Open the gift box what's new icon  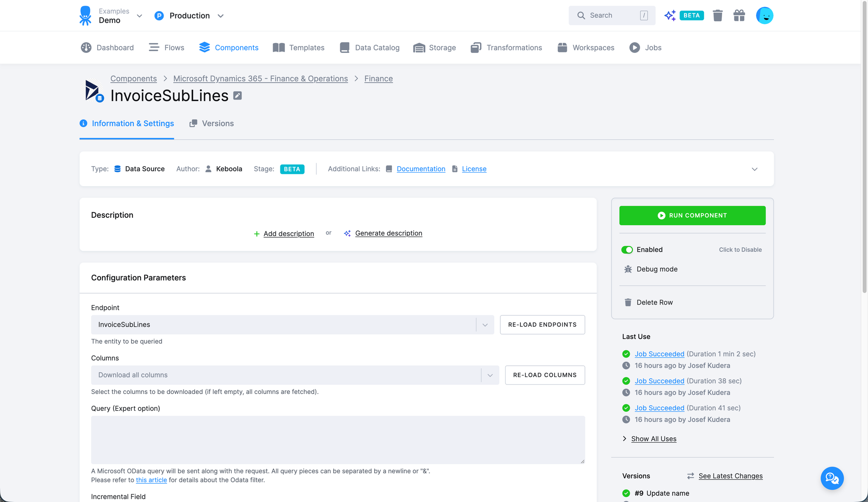739,16
